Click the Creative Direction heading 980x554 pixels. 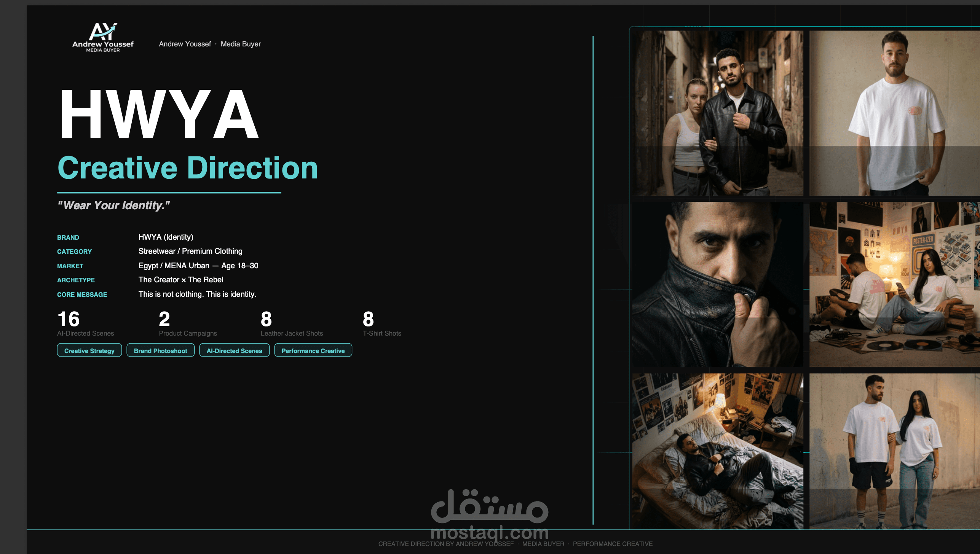coord(188,168)
